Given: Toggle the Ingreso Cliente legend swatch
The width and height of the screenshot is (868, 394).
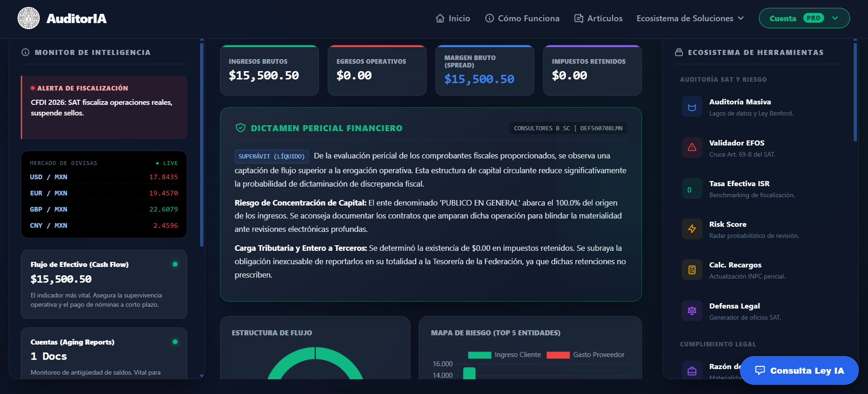Looking at the screenshot, I should coord(479,355).
